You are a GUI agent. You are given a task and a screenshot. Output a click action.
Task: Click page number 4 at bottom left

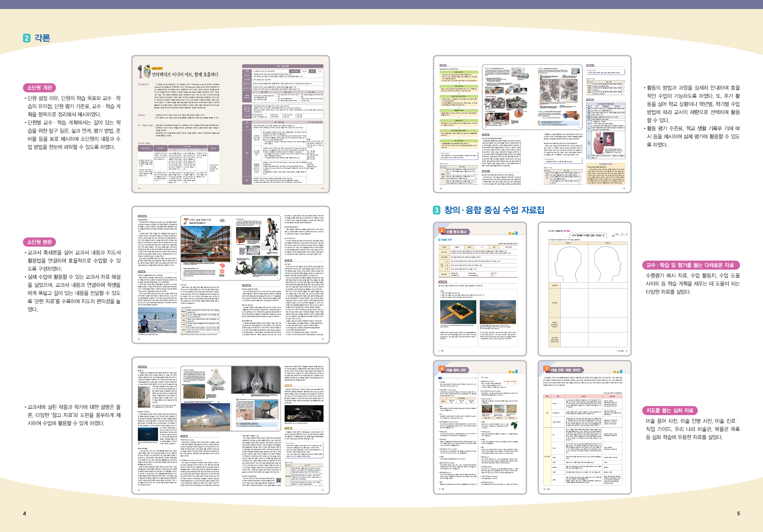point(24,513)
